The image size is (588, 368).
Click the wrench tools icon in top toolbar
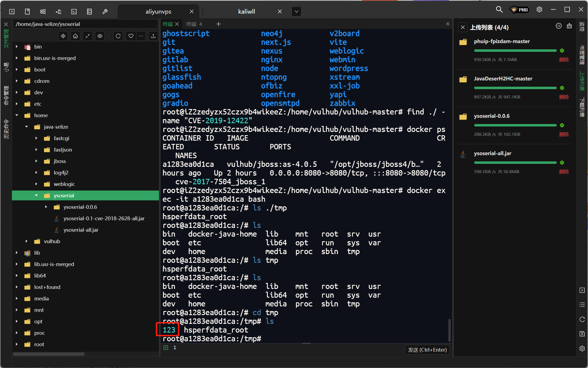(105, 11)
